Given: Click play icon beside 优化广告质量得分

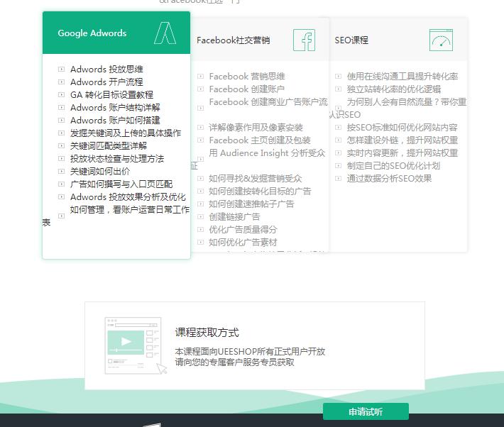Looking at the screenshot, I should [x=201, y=229].
